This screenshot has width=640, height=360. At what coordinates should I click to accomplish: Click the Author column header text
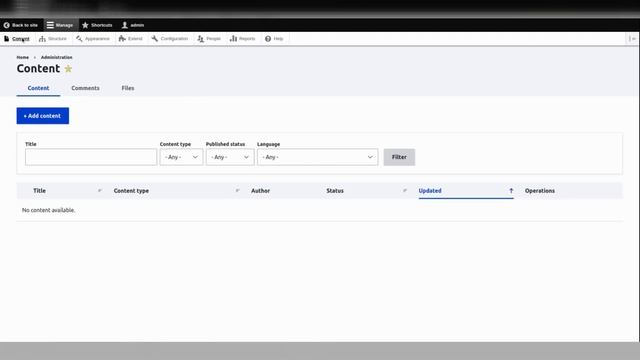pos(260,191)
